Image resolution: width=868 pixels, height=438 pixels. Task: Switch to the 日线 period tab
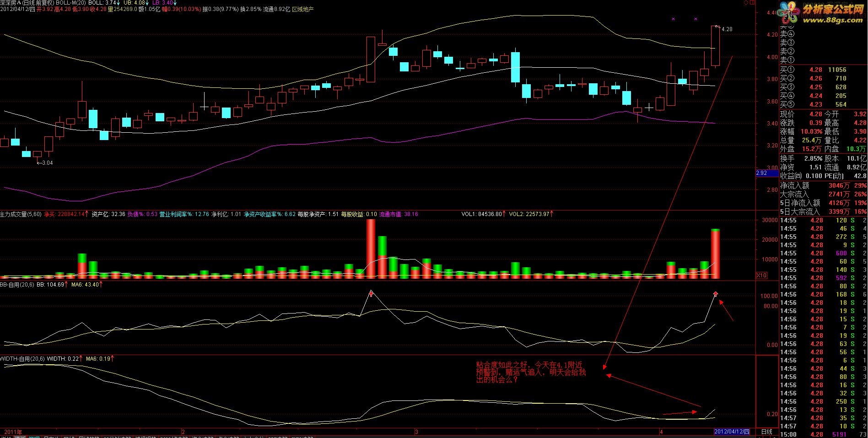tap(766, 432)
